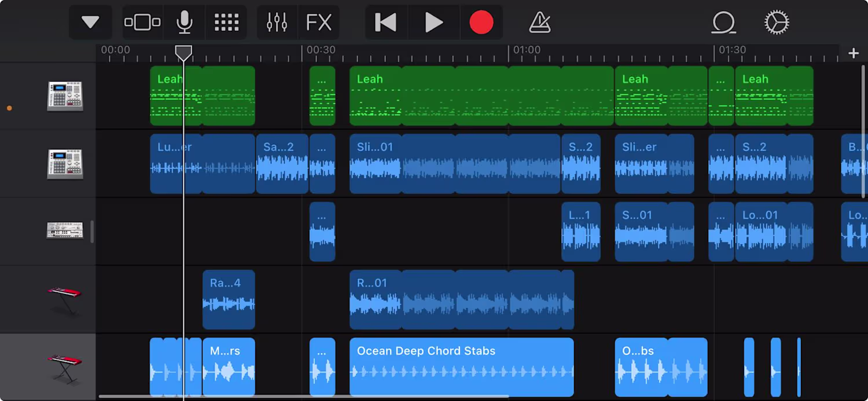
Task: Open the track view switcher button
Action: [x=142, y=23]
